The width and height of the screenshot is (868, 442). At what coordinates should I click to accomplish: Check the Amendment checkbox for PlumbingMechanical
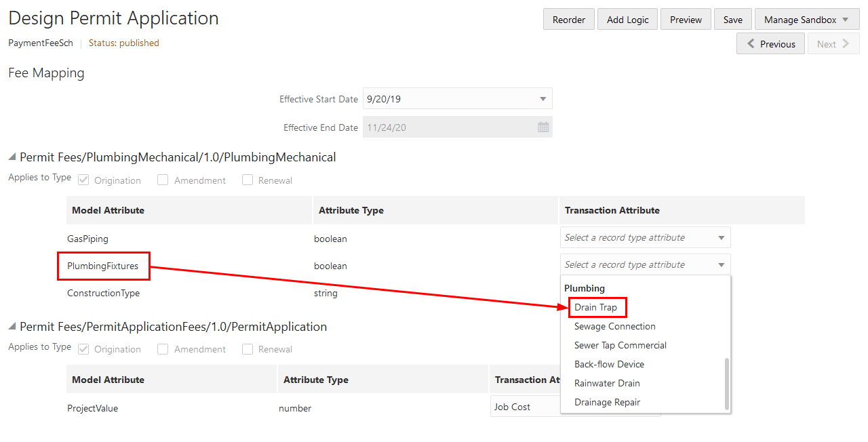point(163,180)
